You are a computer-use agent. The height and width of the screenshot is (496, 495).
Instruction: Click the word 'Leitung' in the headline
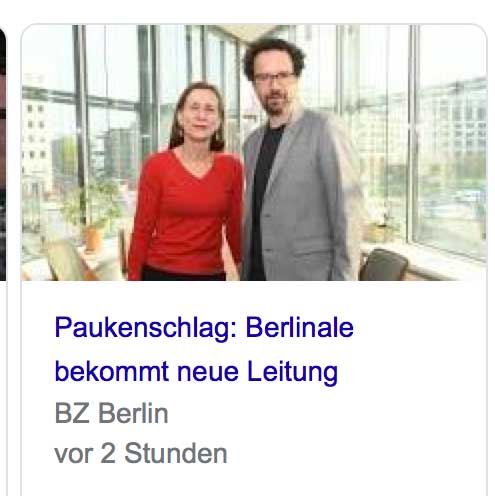click(292, 372)
